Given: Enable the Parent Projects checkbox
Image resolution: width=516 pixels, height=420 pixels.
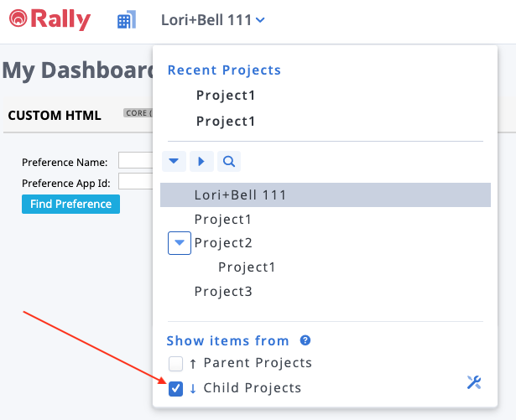Looking at the screenshot, I should pyautogui.click(x=175, y=364).
